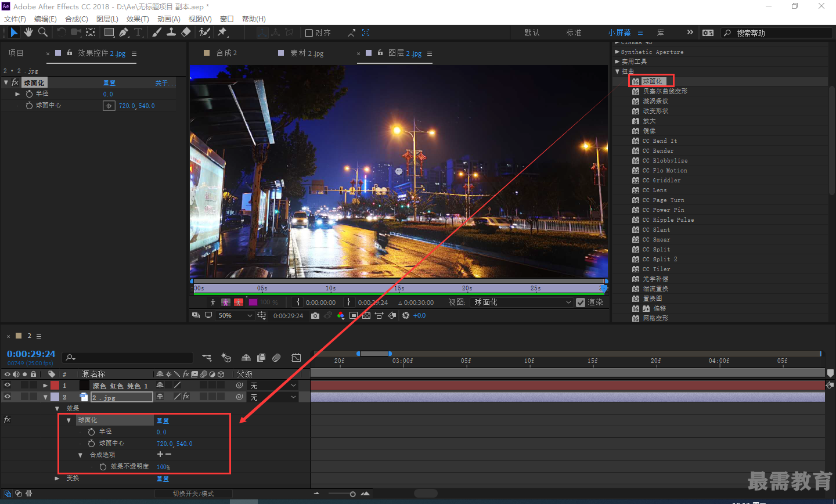Viewport: 836px width, 504px height.
Task: Expand 半径 property in effect controls
Action: (17, 94)
